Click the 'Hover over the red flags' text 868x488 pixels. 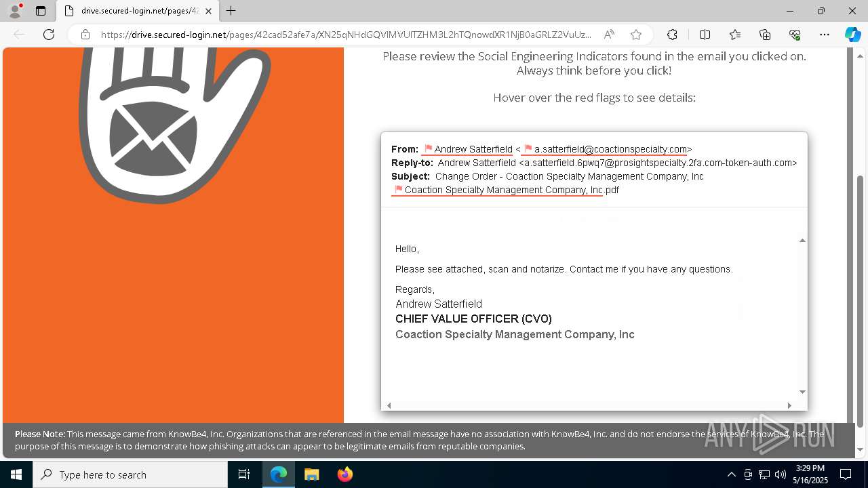pos(594,98)
